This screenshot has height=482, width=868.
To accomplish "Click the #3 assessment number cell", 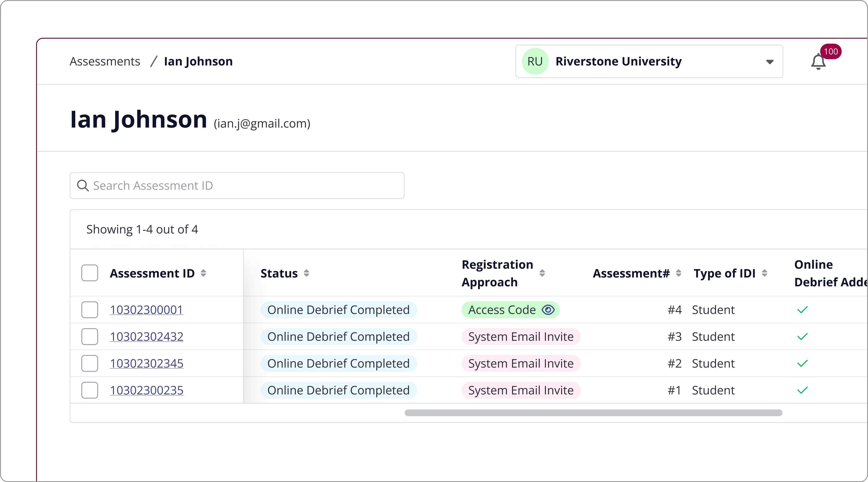I will (675, 336).
